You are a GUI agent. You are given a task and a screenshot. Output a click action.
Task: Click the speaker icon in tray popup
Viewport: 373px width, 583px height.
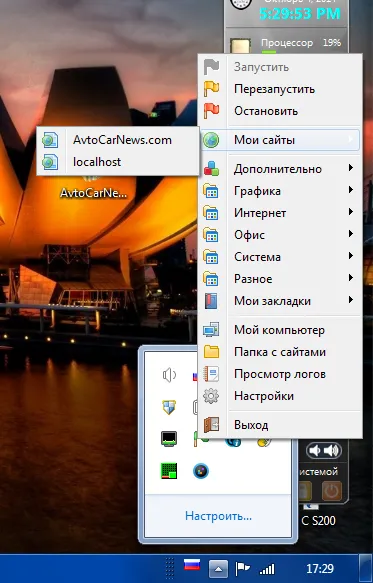(169, 375)
